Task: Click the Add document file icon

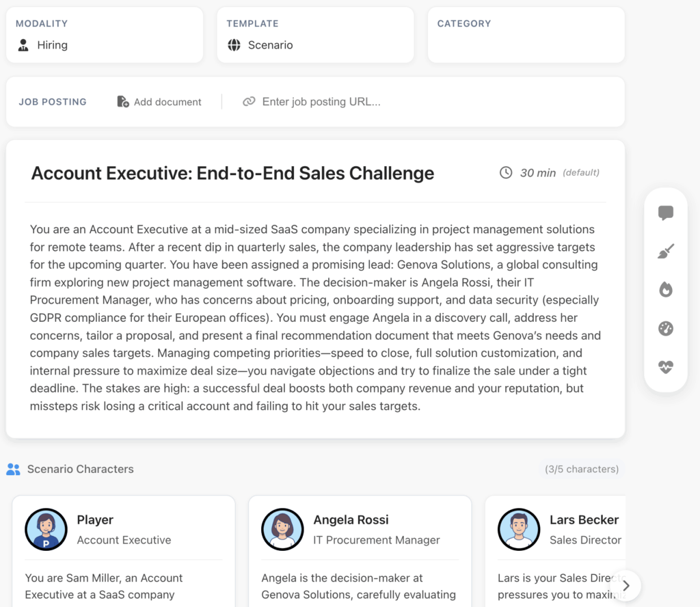Action: [123, 102]
